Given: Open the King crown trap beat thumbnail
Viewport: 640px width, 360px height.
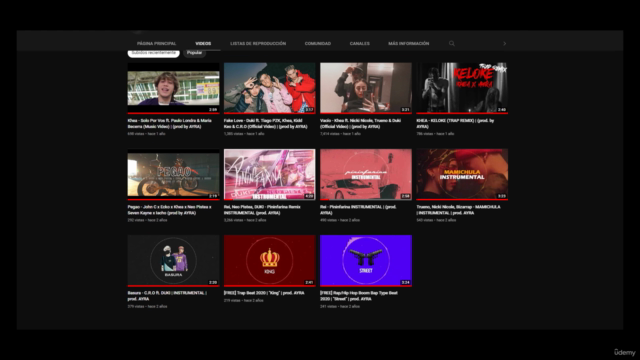Looking at the screenshot, I should point(269,260).
